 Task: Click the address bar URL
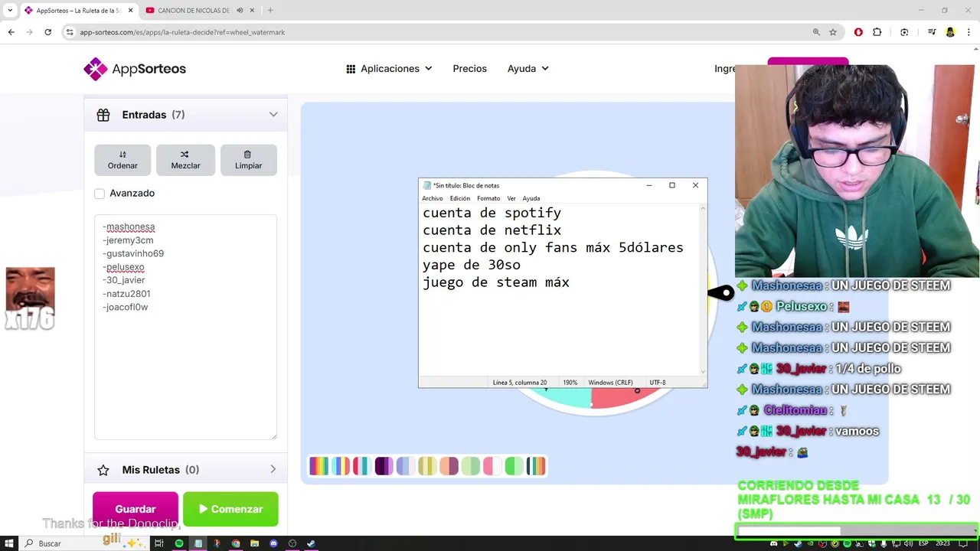coord(182,32)
